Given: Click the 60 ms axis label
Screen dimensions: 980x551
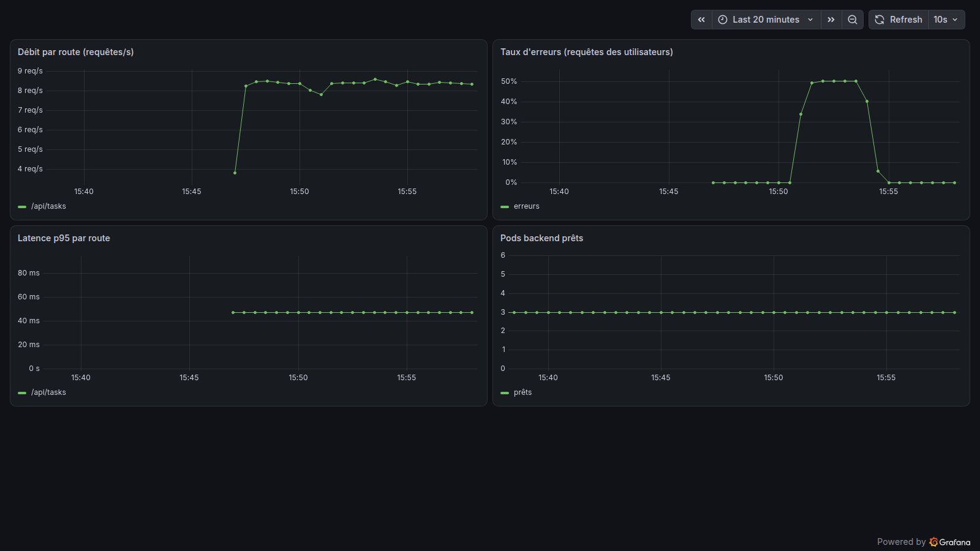Looking at the screenshot, I should (29, 297).
